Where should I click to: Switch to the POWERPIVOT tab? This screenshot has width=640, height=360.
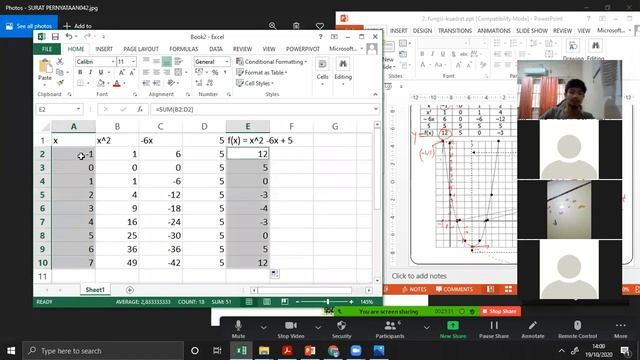(x=303, y=49)
